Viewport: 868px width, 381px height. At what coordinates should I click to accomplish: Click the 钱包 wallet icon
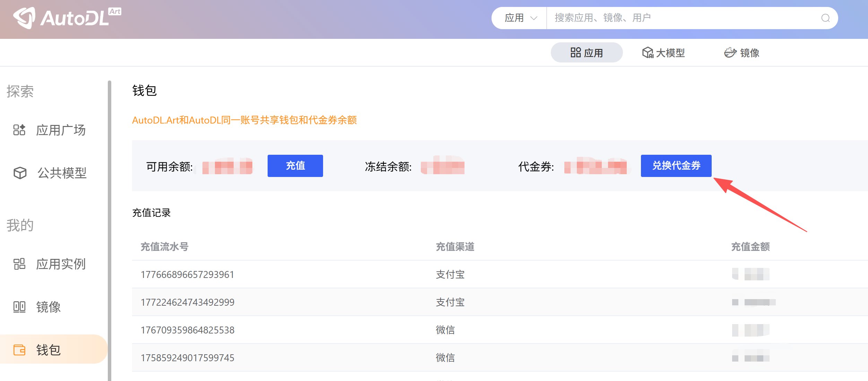coord(19,350)
